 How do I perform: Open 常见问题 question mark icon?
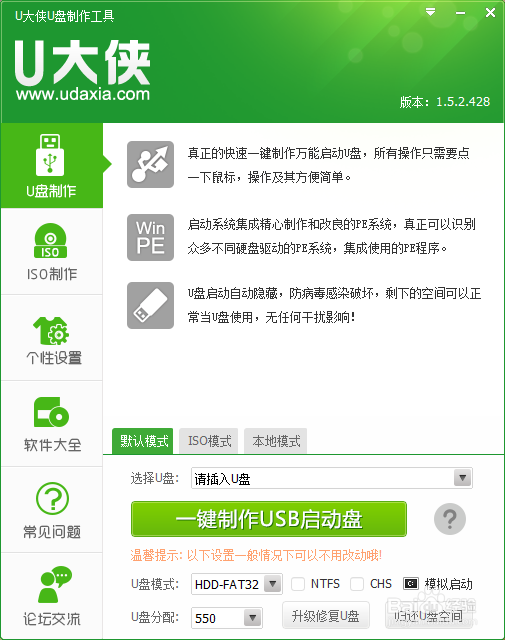coord(52,498)
